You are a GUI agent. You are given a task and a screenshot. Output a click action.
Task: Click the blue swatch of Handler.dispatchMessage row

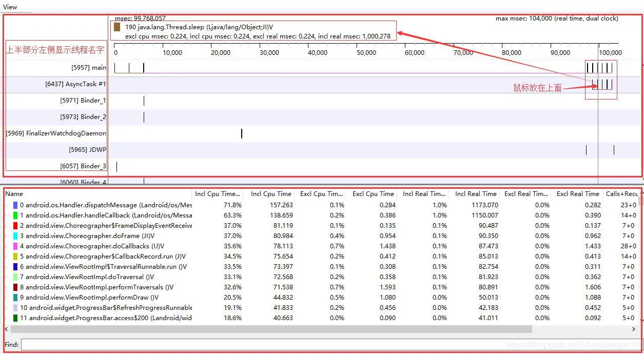pyautogui.click(x=15, y=205)
